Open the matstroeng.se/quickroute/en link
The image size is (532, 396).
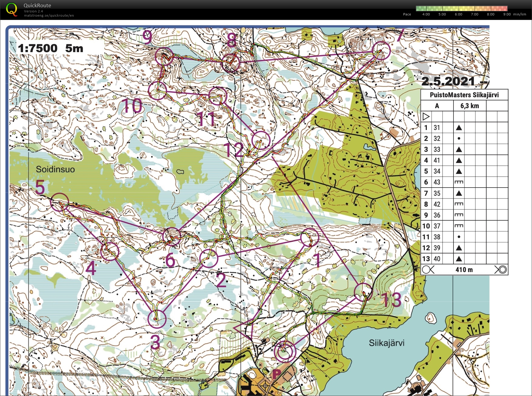(49, 15)
